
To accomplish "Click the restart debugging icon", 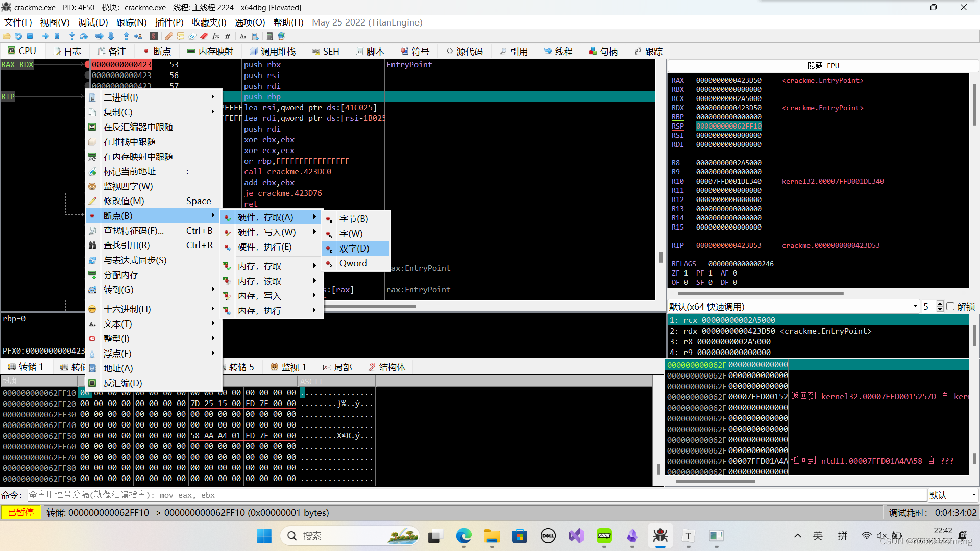I will point(18,36).
